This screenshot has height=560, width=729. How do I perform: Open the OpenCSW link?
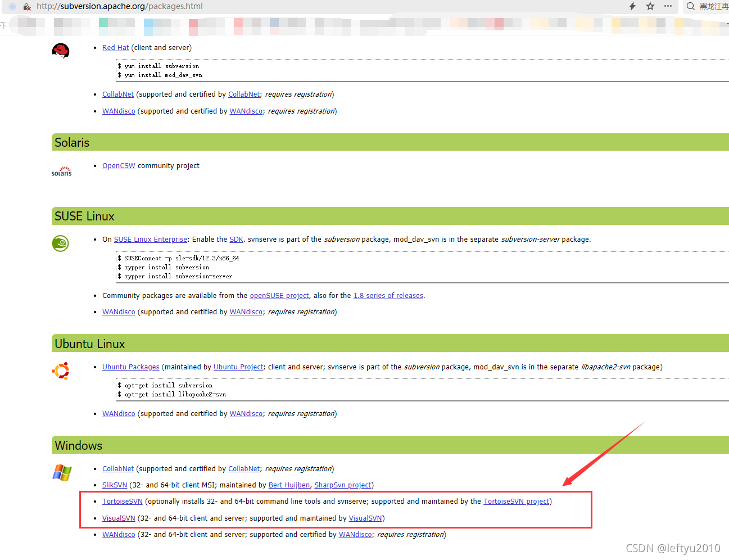[119, 166]
